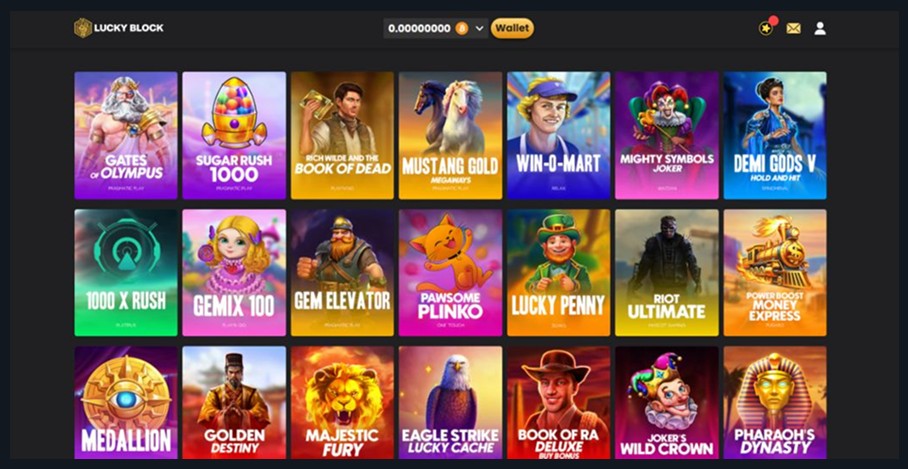Viewport: 908px width, 469px height.
Task: Click the Bitcoin currency coin icon
Action: pyautogui.click(x=462, y=28)
